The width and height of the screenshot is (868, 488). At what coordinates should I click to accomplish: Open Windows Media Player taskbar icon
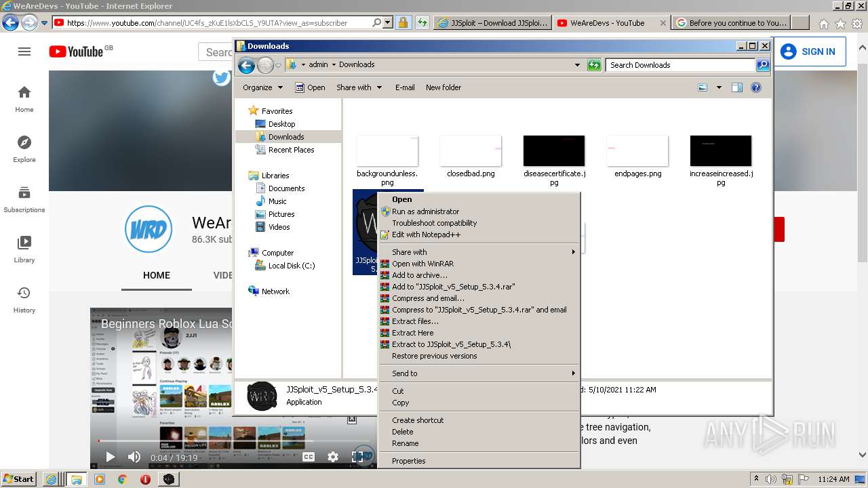tap(100, 479)
